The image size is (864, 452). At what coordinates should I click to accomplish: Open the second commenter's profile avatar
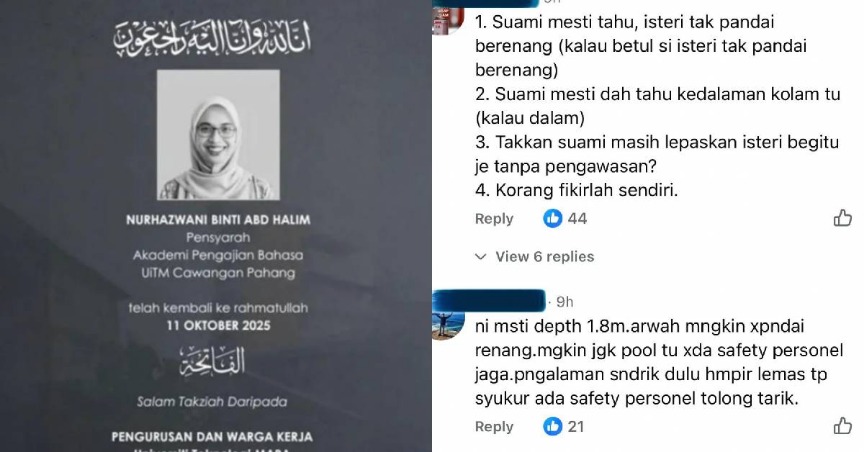click(447, 325)
